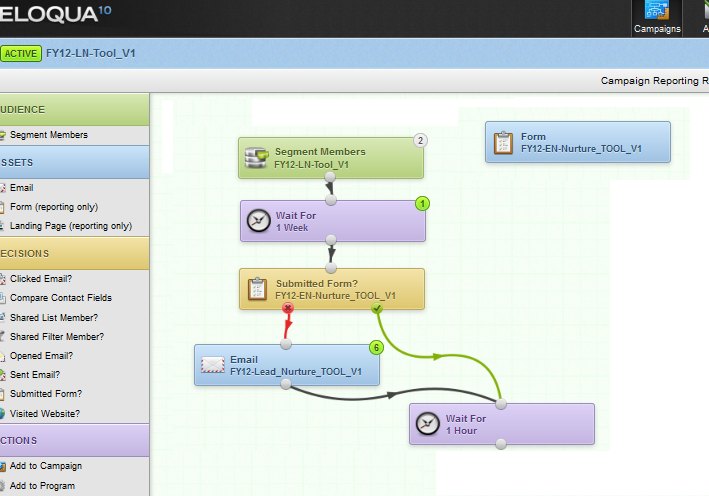This screenshot has width=709, height=496.
Task: Select Form (reporting only) asset
Action: tap(53, 207)
